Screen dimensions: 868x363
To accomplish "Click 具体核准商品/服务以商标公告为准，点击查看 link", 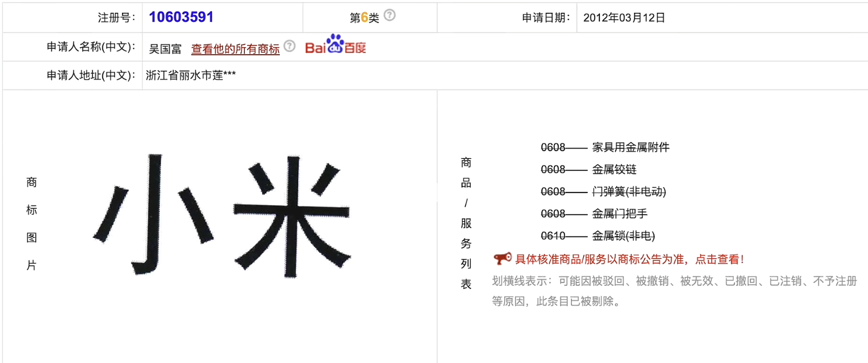I will tap(629, 259).
